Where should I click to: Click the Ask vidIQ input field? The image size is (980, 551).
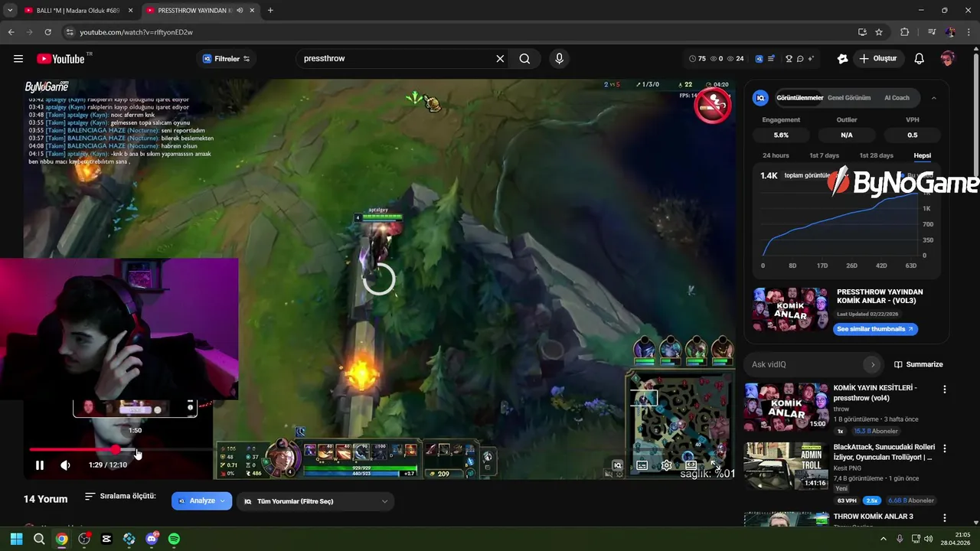(x=804, y=364)
